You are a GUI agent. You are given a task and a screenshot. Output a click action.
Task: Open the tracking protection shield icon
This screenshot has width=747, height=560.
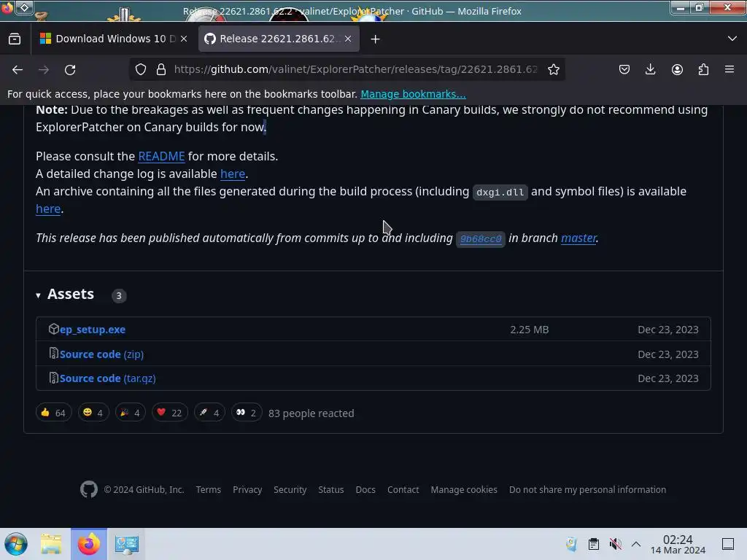point(141,69)
